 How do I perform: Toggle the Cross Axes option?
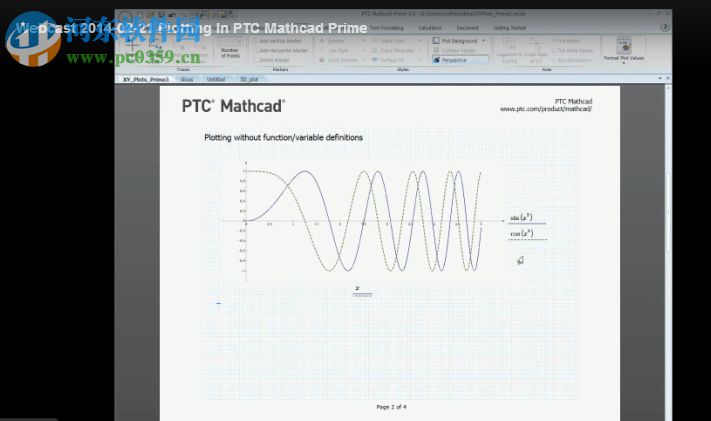point(536,51)
